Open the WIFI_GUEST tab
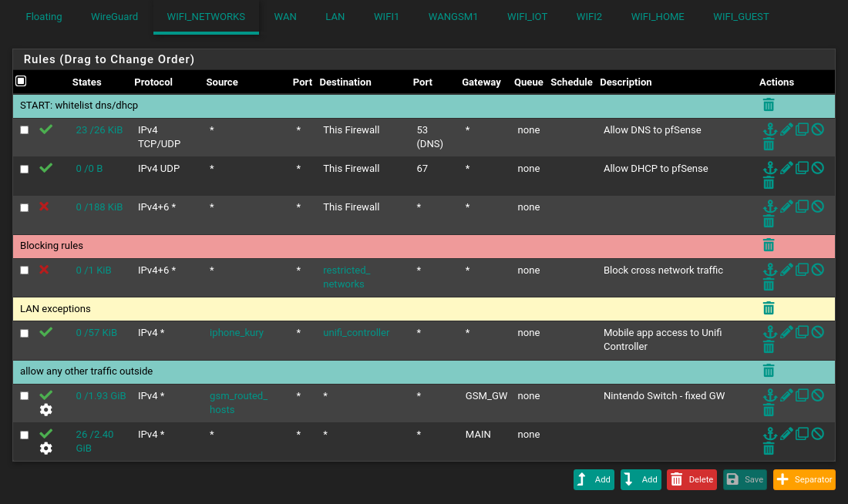 [x=741, y=16]
